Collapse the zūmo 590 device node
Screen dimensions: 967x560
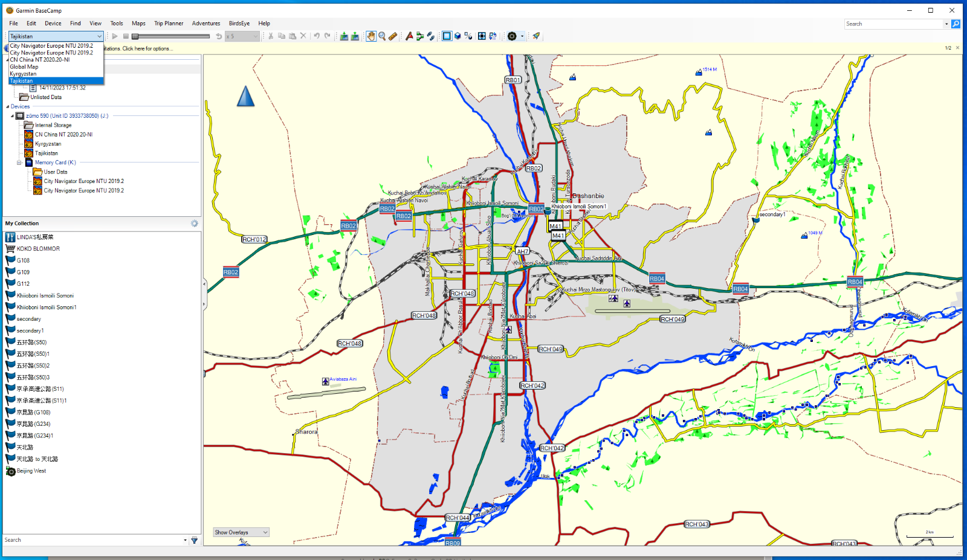pos(12,116)
